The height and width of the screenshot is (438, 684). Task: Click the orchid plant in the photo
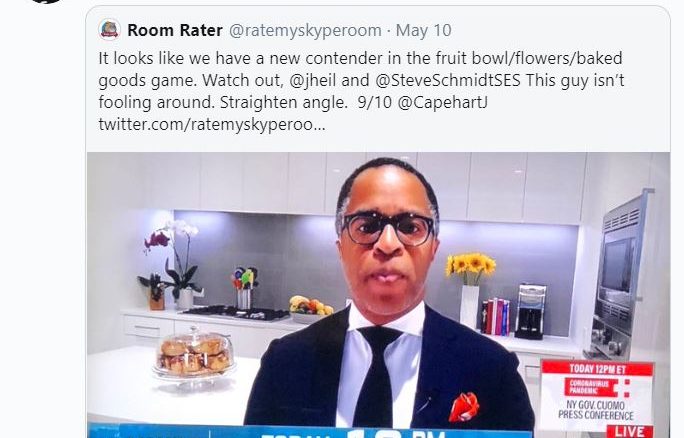pyautogui.click(x=171, y=264)
